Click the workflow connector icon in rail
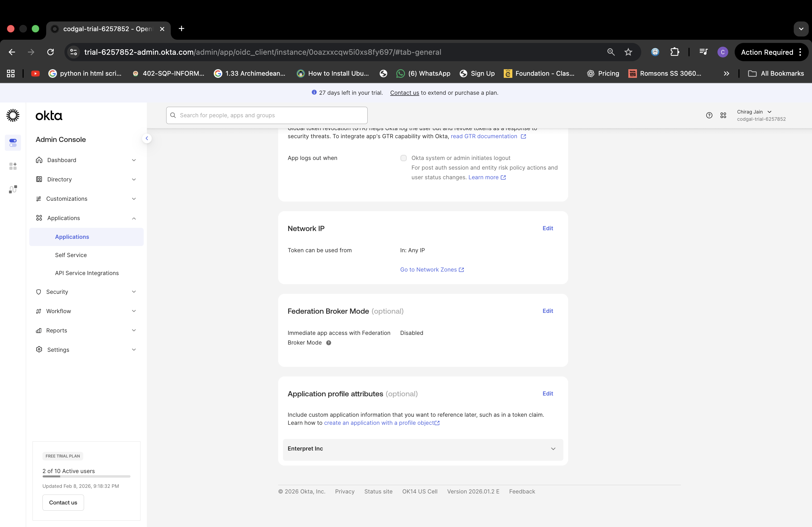The image size is (812, 527). click(13, 189)
